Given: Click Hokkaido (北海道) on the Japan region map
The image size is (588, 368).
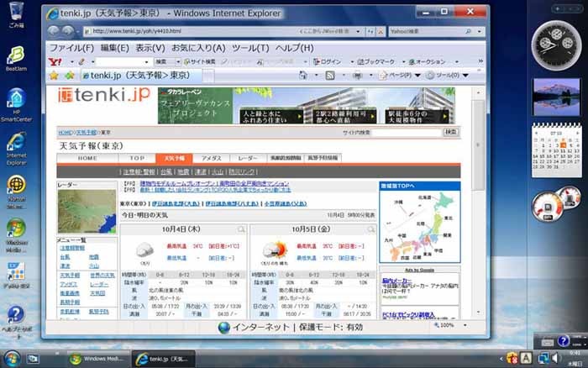Looking at the screenshot, I should coord(425,197).
